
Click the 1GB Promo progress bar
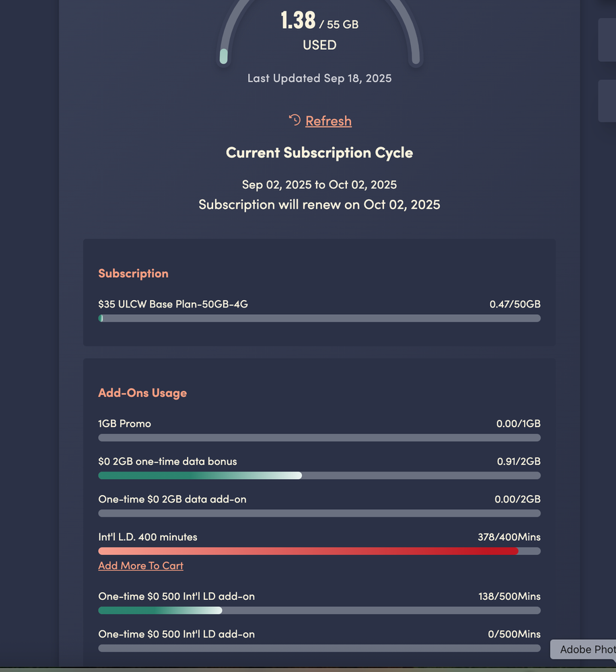[319, 437]
